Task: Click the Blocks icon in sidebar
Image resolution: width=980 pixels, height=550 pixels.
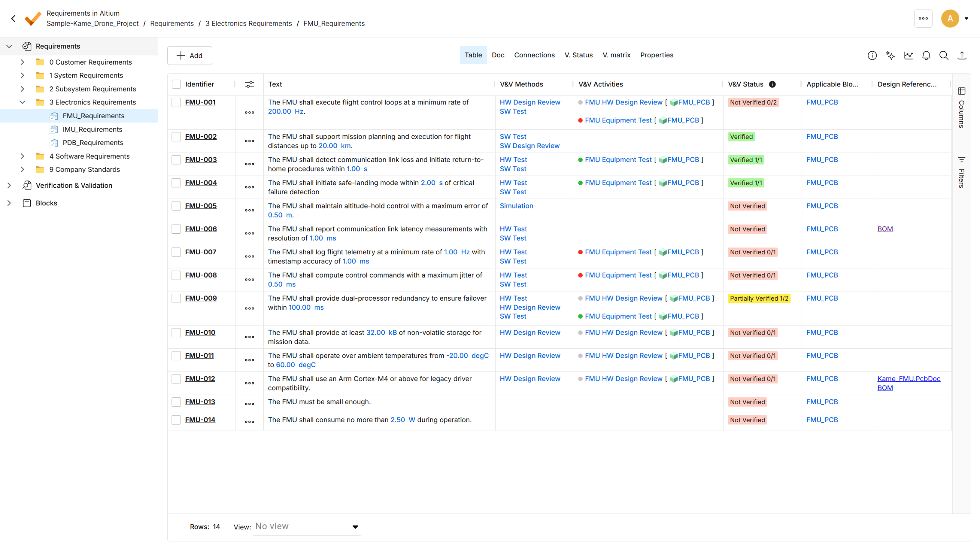Action: coord(27,203)
